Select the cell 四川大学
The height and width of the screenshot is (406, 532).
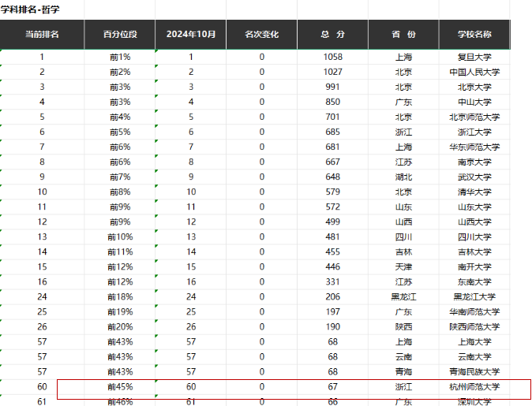(x=474, y=237)
